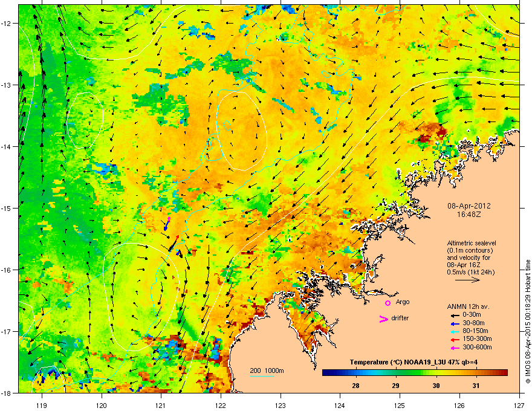Click latitude axis label -14

click(x=6, y=146)
